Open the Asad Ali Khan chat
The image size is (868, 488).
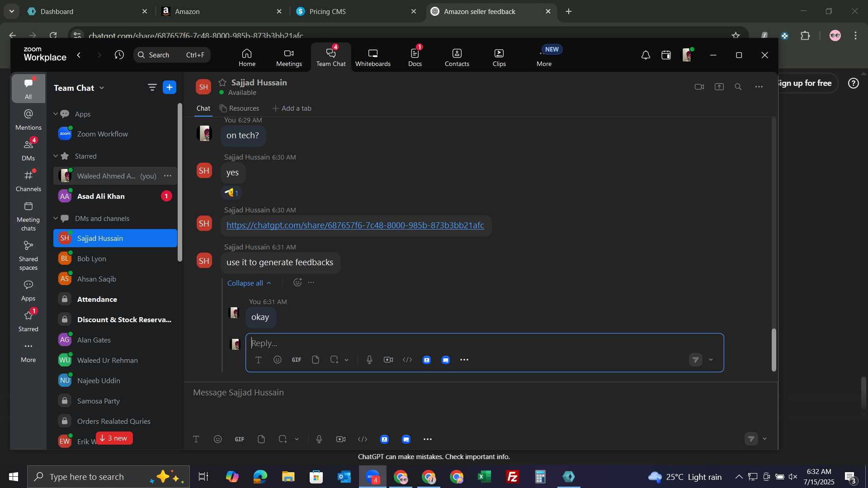(115, 196)
